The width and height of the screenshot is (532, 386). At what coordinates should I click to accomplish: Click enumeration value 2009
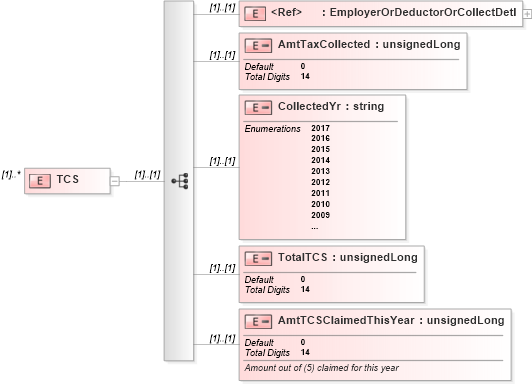(321, 215)
